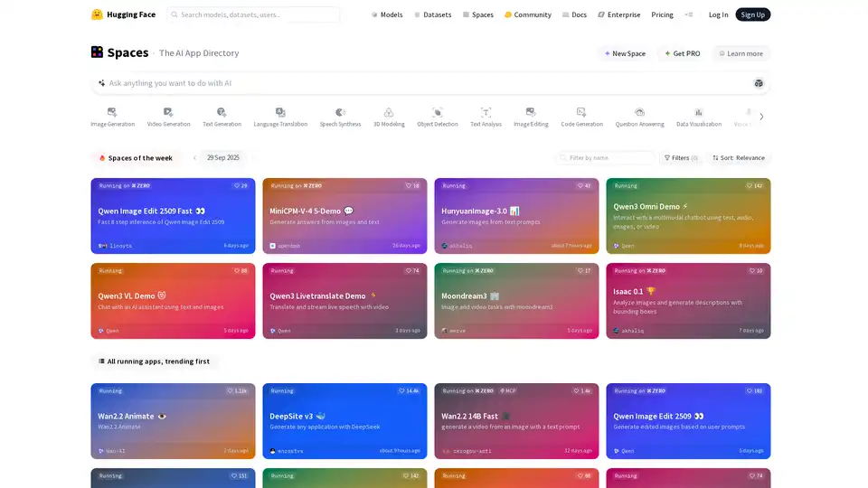The height and width of the screenshot is (488, 868).
Task: Click the Hugging Face logo icon
Action: [x=98, y=14]
